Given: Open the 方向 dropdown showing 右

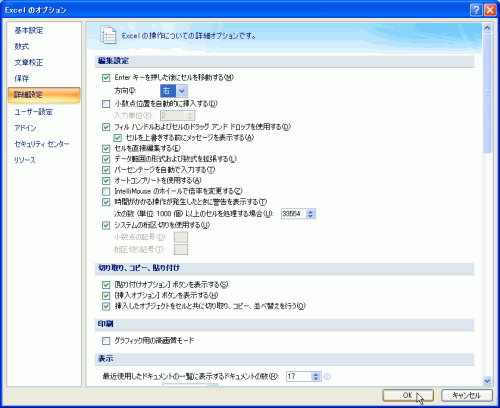Looking at the screenshot, I should pyautogui.click(x=174, y=91).
